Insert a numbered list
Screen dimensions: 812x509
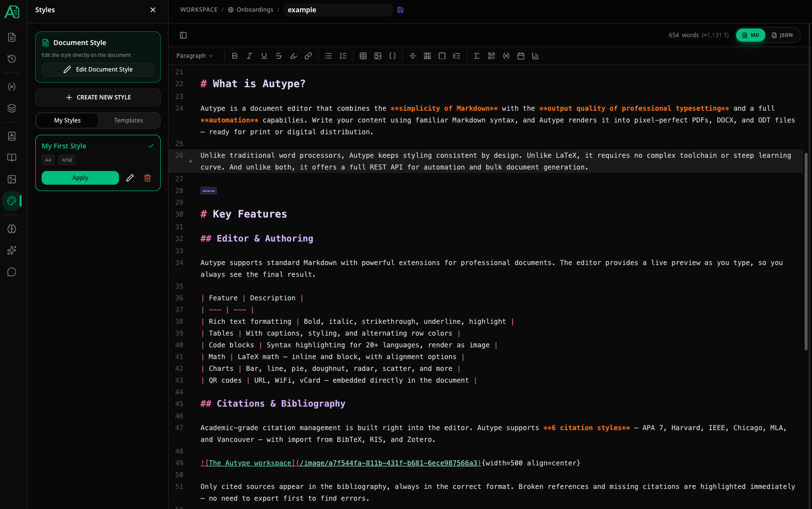click(x=343, y=56)
